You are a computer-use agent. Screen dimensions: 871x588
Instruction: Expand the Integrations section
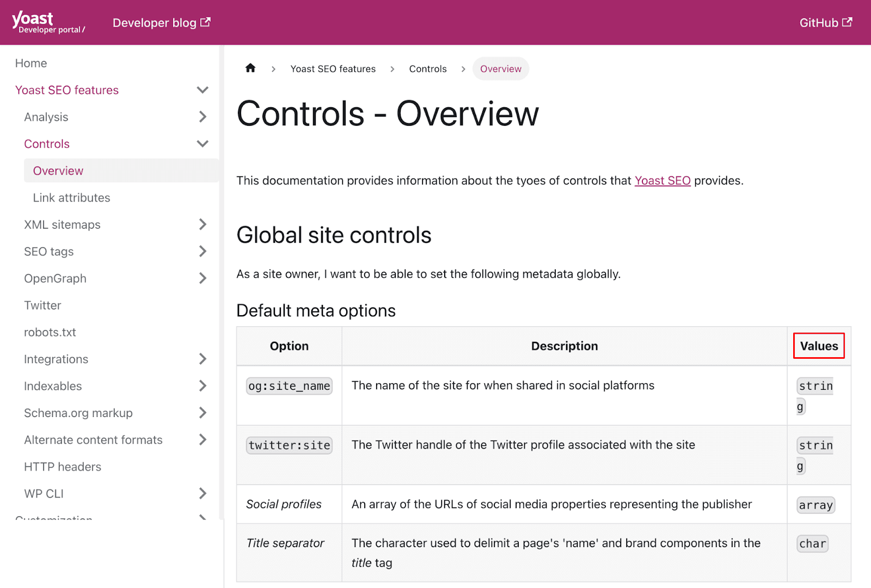tap(203, 359)
